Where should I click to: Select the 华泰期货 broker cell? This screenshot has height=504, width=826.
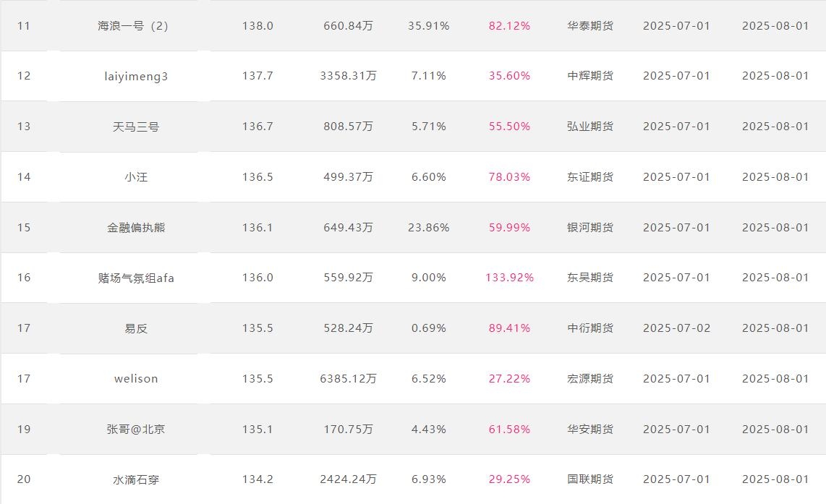(590, 26)
